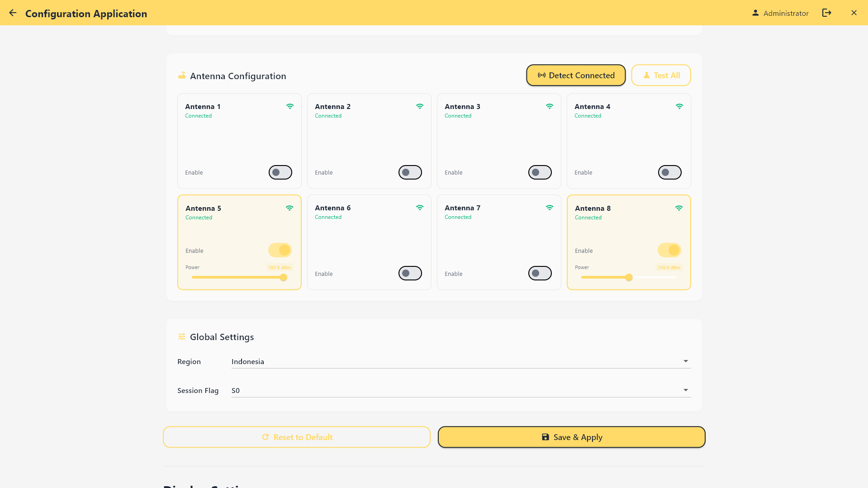Select the Antenna 3 card
Viewport: 868px width, 488px height.
coord(498,141)
